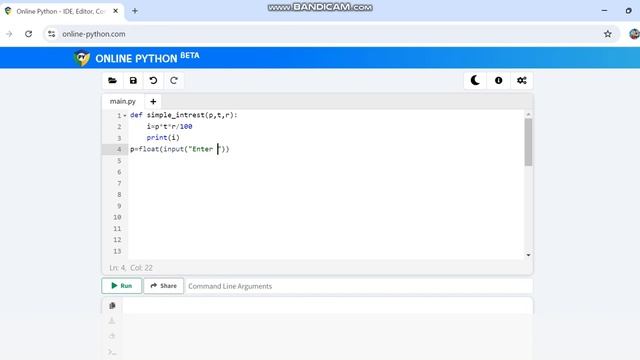Minimize the browser window
This screenshot has height=360, width=640.
(604, 11)
